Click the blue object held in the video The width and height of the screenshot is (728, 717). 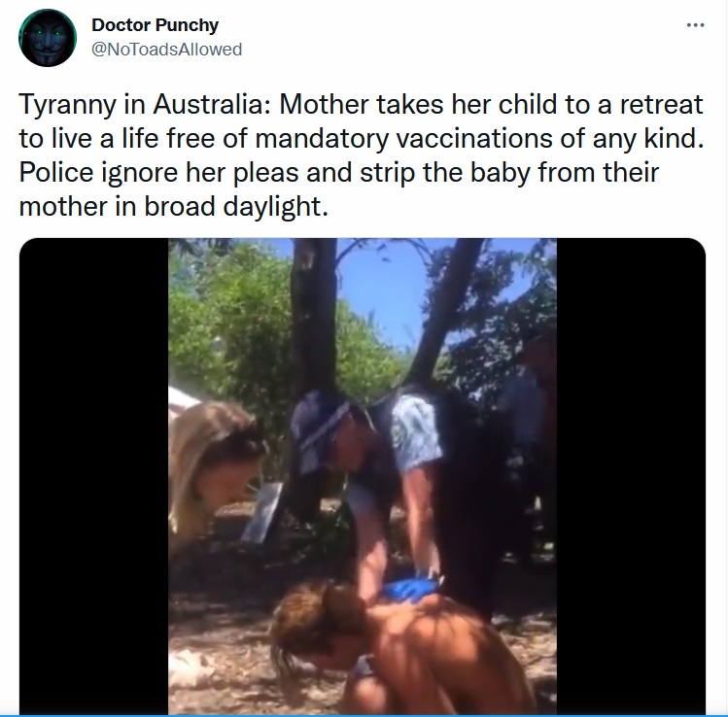[410, 591]
